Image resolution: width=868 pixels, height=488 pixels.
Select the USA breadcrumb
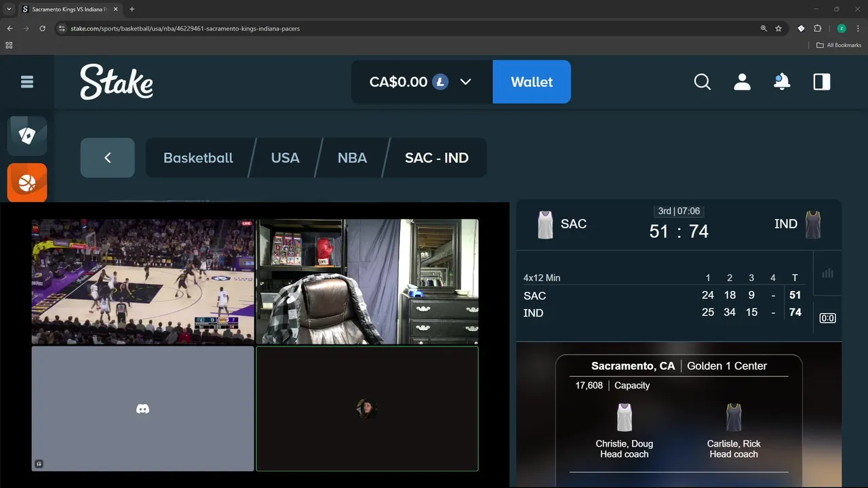285,158
